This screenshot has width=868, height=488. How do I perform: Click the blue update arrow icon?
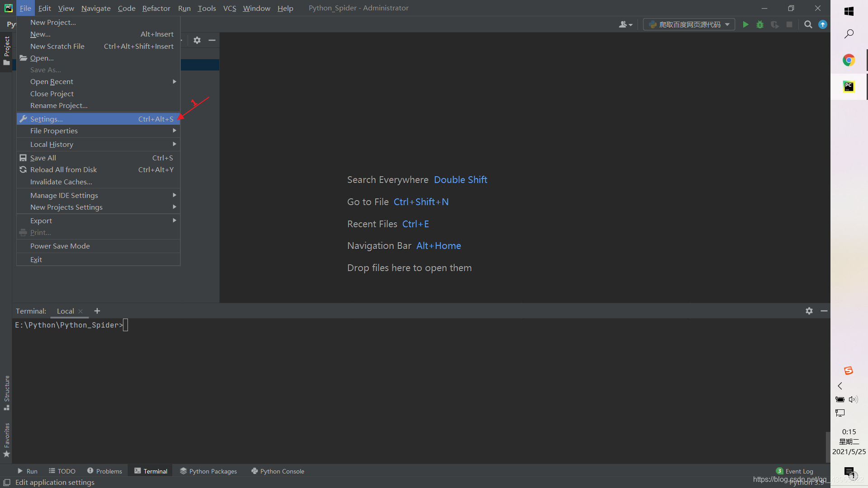tap(823, 24)
